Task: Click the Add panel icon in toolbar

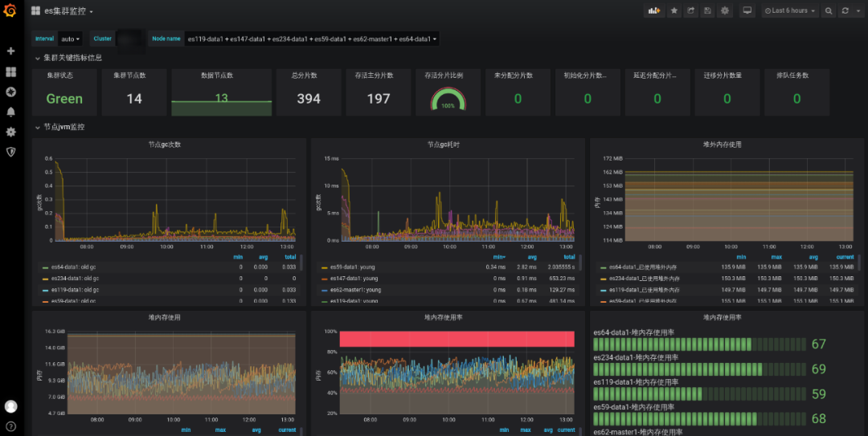Action: coord(653,11)
